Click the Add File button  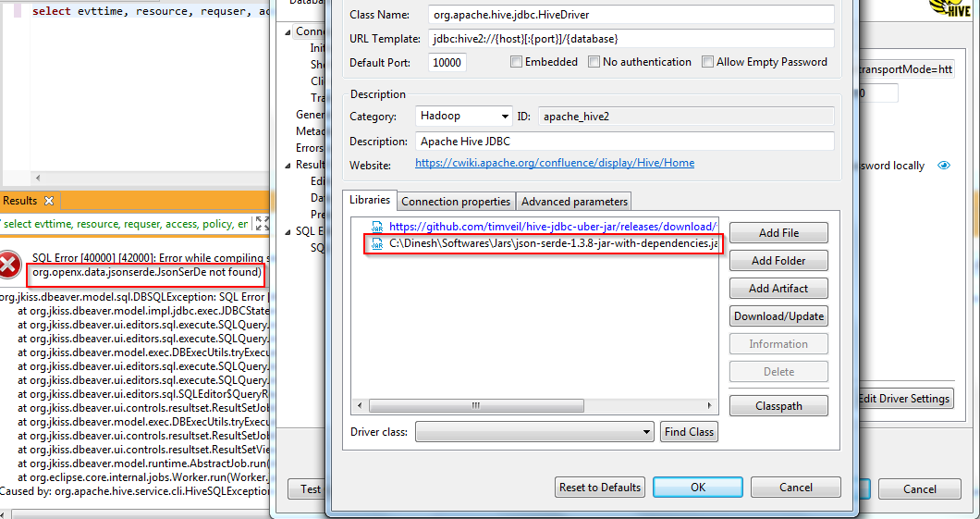point(778,232)
